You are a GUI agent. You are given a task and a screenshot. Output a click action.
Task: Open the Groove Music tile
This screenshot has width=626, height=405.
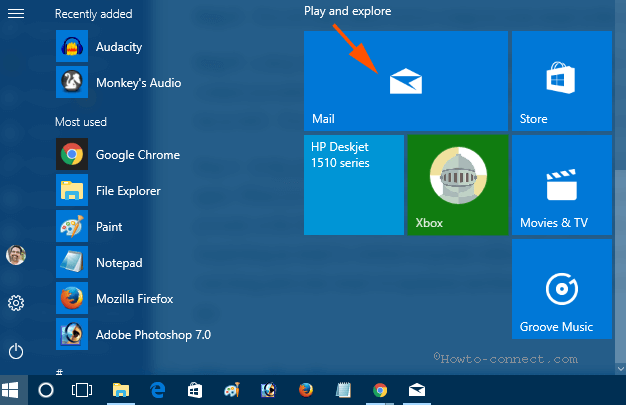pos(562,289)
